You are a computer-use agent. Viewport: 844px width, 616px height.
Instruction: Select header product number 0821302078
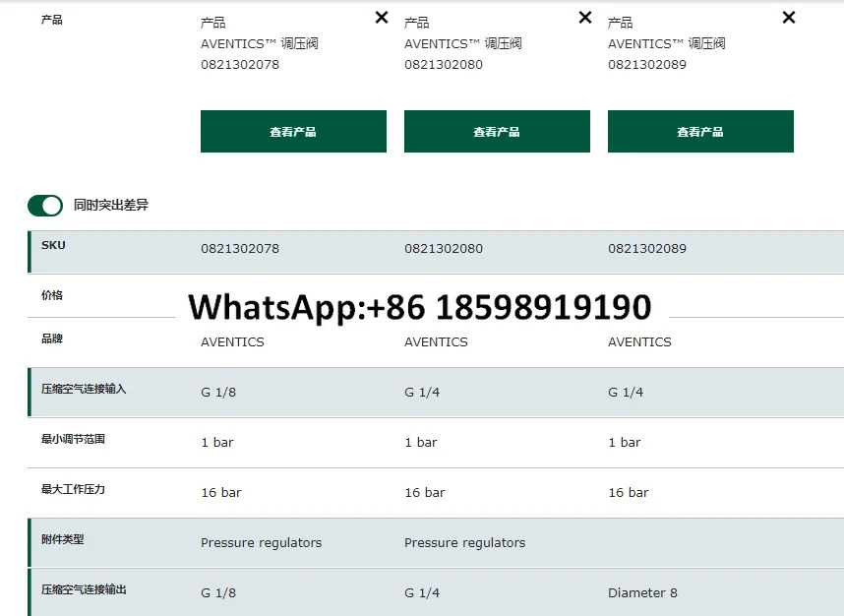click(240, 65)
